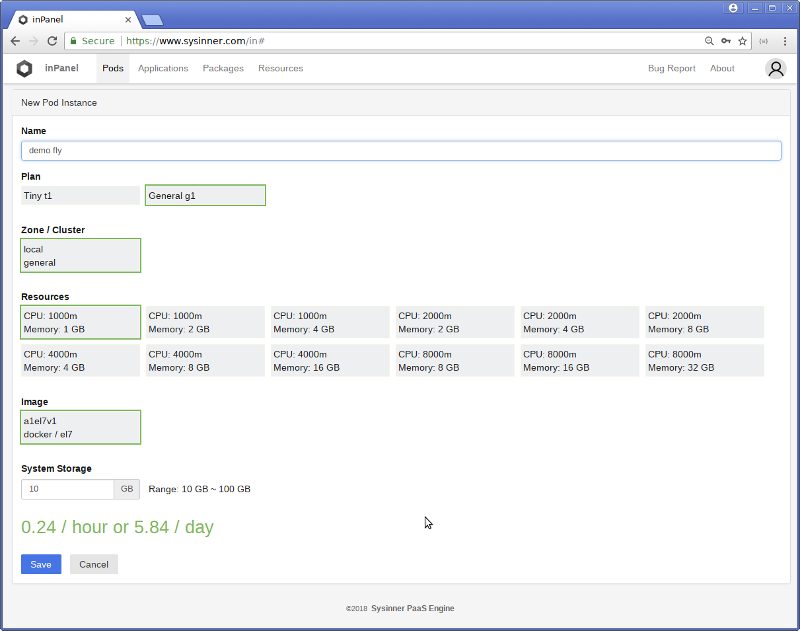Choose CPU 1000m Memory 1 GB
800x631 pixels.
tap(80, 322)
